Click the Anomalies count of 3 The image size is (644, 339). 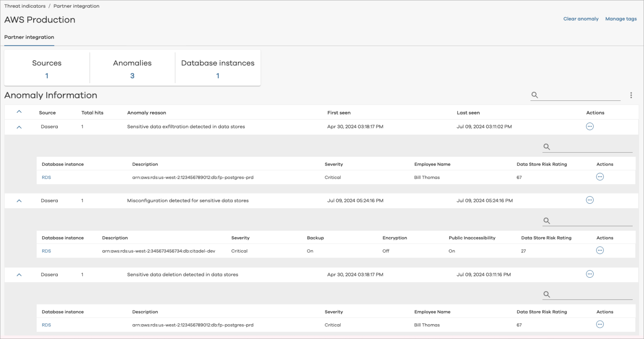point(132,76)
